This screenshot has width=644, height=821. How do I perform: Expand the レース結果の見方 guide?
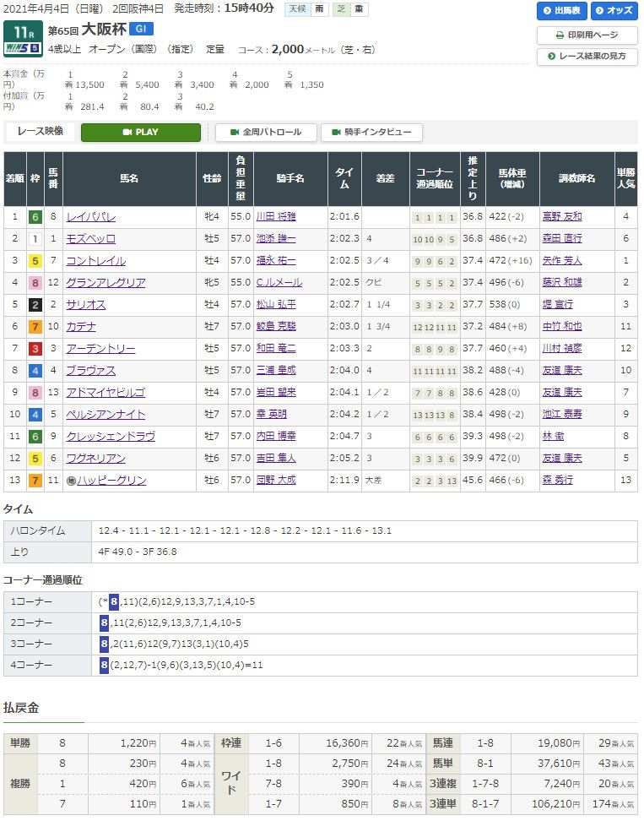click(x=587, y=57)
